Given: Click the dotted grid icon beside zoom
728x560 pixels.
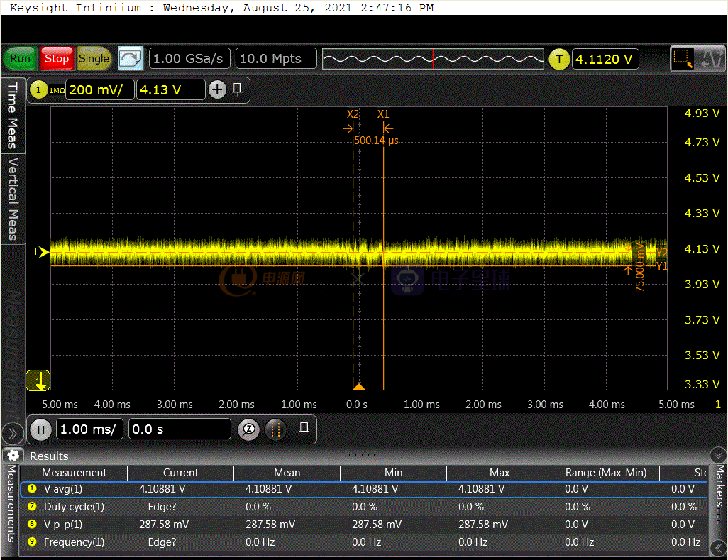Looking at the screenshot, I should (276, 429).
